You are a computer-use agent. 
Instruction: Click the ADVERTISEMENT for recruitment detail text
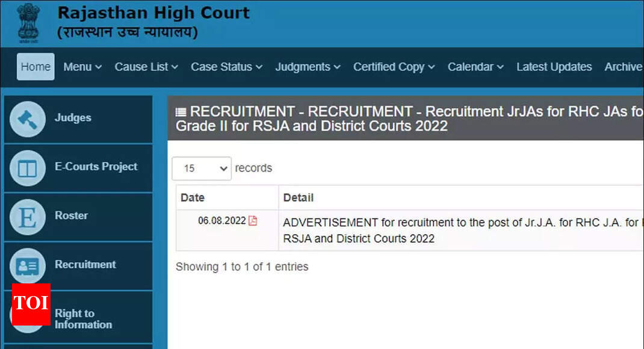(463, 230)
